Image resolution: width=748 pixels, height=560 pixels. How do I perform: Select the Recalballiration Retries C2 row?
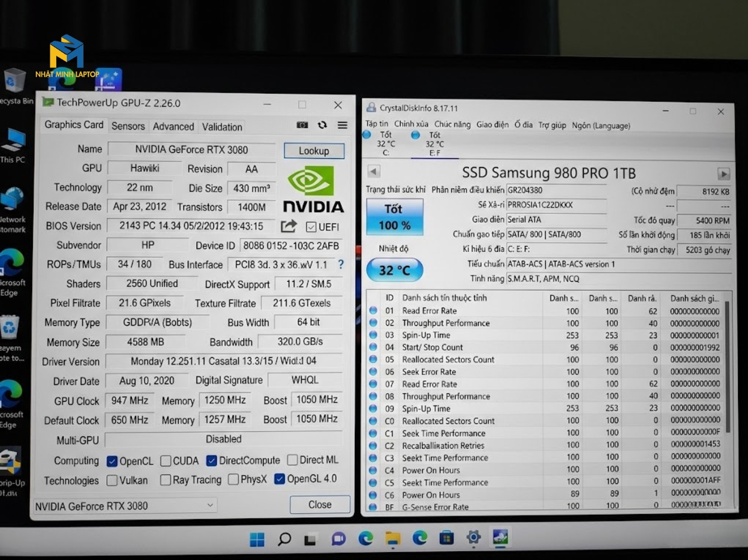point(544,445)
